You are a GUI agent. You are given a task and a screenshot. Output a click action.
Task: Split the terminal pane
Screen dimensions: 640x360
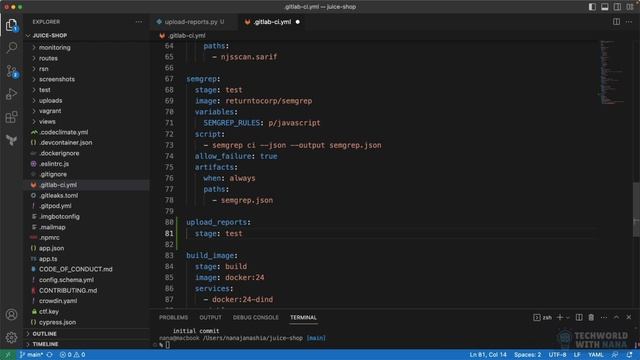(x=579, y=317)
